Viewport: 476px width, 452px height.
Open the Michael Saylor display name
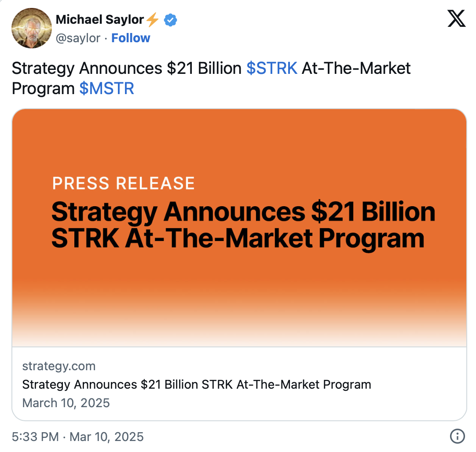tap(100, 20)
